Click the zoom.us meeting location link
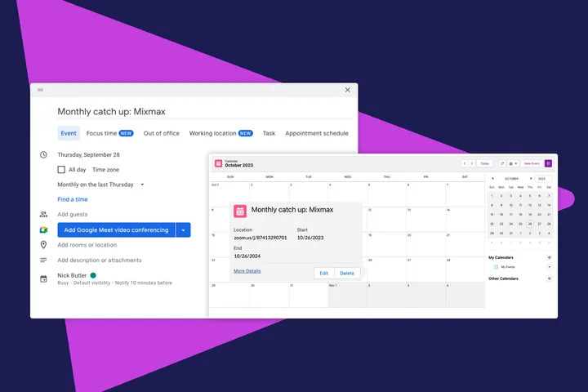This screenshot has width=588, height=392. (x=261, y=238)
